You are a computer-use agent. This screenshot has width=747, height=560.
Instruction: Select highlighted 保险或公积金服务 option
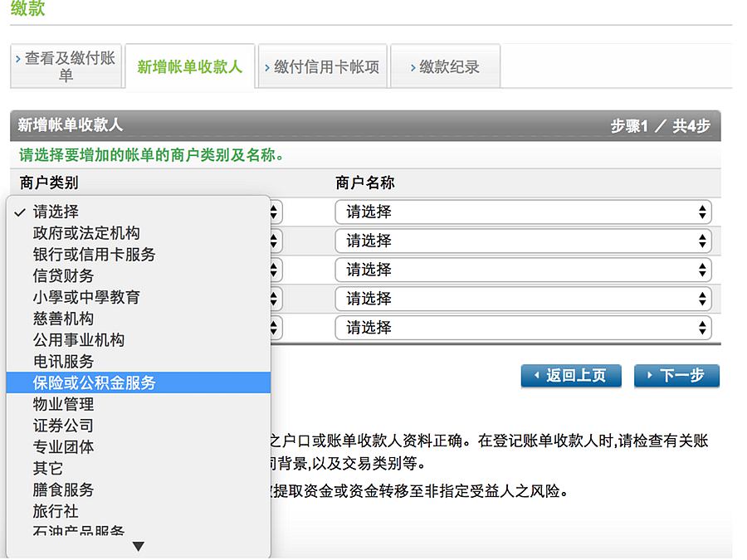[x=94, y=382]
